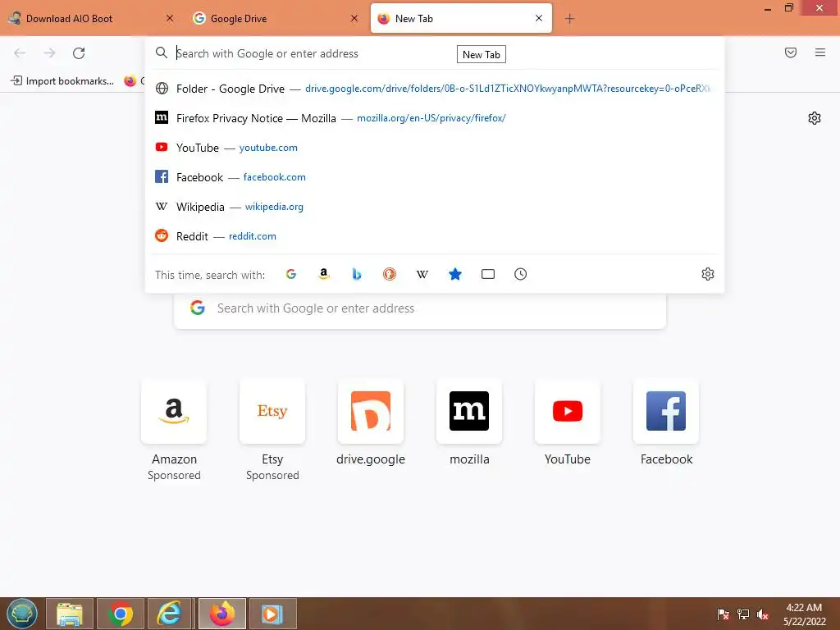Open Firefox Privacy Notice suggestion
The image size is (840, 630).
(435, 118)
